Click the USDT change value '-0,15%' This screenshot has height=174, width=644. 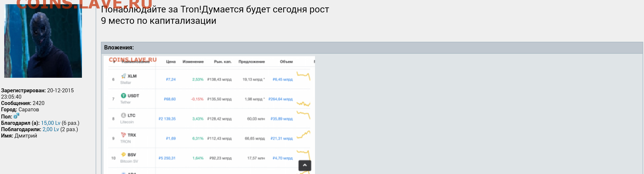(x=197, y=99)
